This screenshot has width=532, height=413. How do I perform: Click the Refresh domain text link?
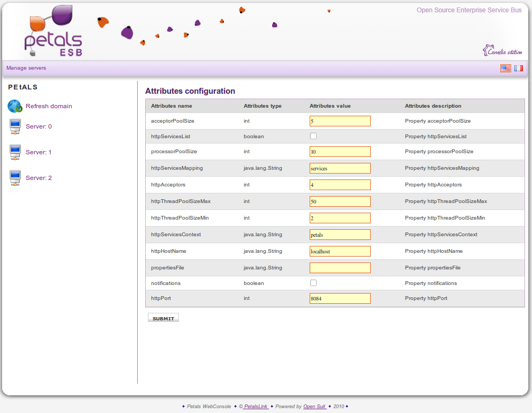49,106
